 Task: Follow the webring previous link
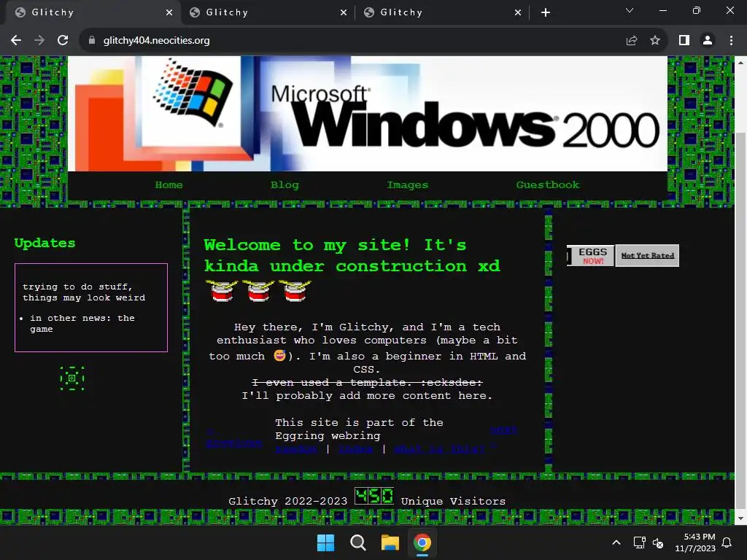tap(233, 437)
